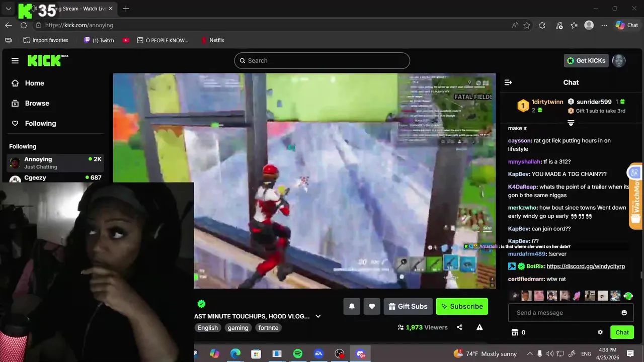
Task: Open the share stream icon
Action: (459, 327)
